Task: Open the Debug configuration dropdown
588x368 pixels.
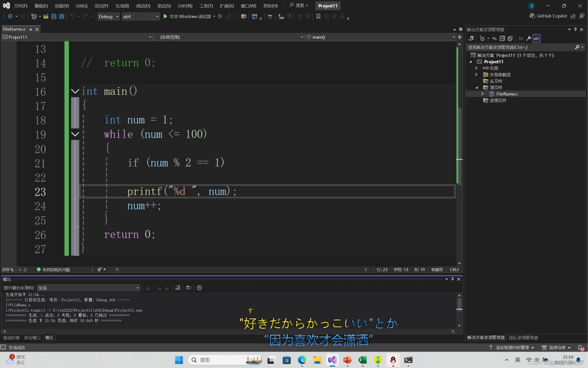Action: [108, 16]
